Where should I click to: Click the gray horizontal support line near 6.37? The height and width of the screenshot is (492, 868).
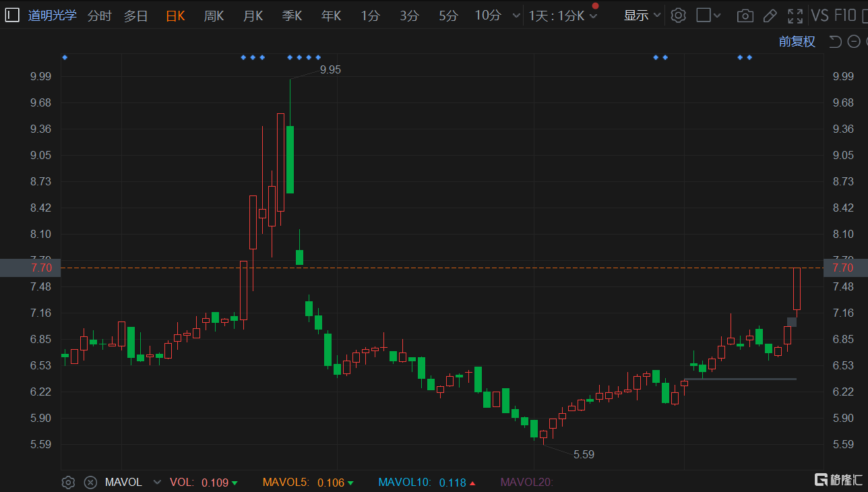[x=740, y=379]
